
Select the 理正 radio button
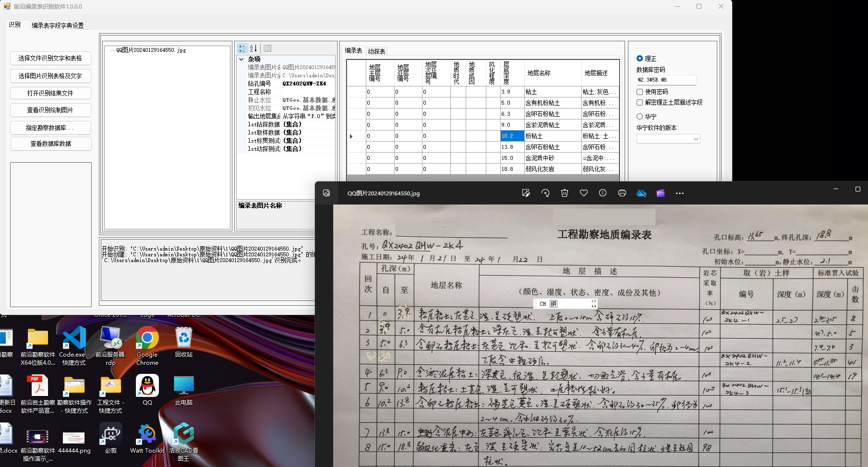point(646,59)
